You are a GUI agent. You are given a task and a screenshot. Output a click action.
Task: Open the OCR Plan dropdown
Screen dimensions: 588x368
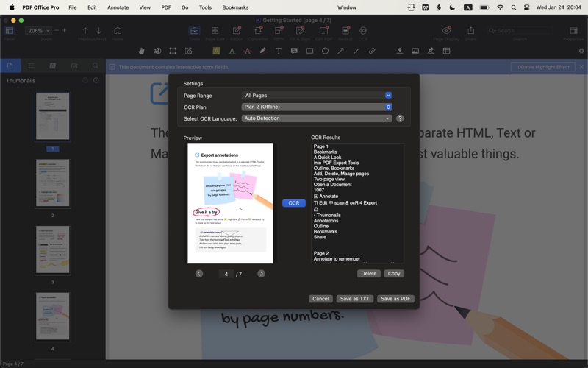317,107
